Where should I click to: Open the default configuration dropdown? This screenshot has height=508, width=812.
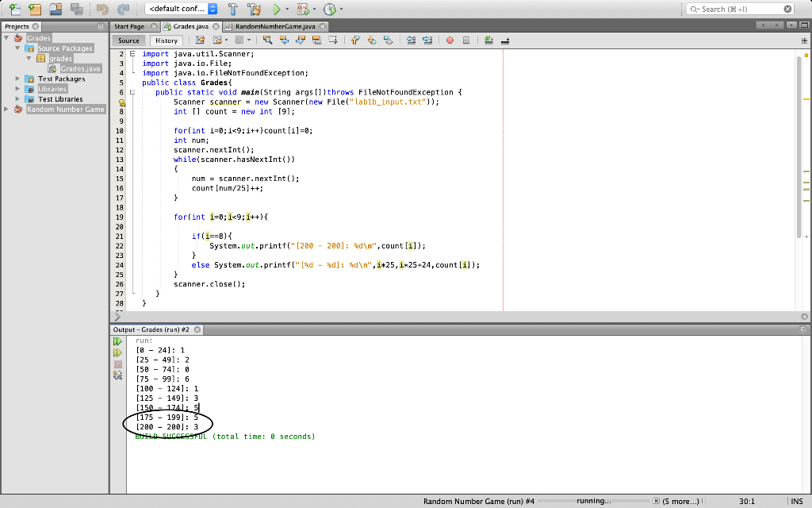click(182, 9)
